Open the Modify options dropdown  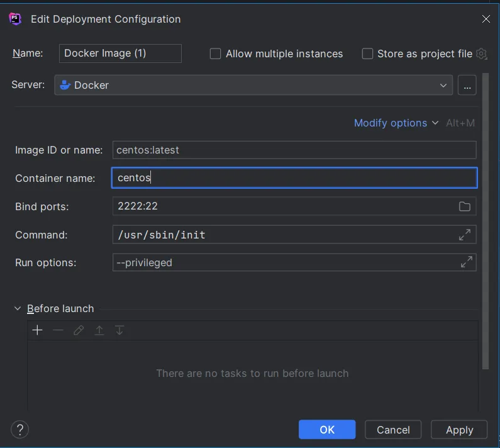click(396, 123)
